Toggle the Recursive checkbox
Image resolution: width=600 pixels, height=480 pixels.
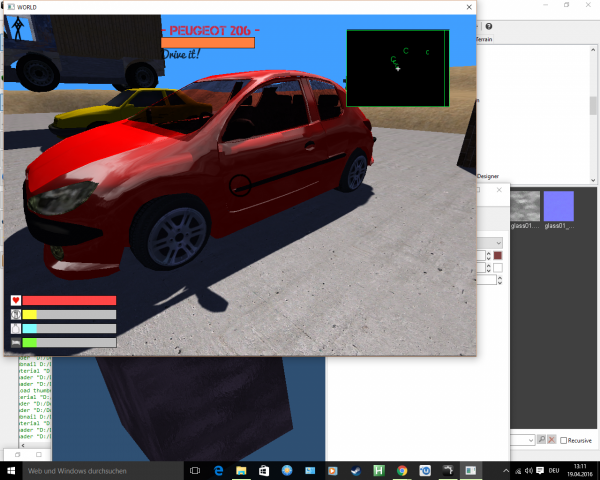565,440
